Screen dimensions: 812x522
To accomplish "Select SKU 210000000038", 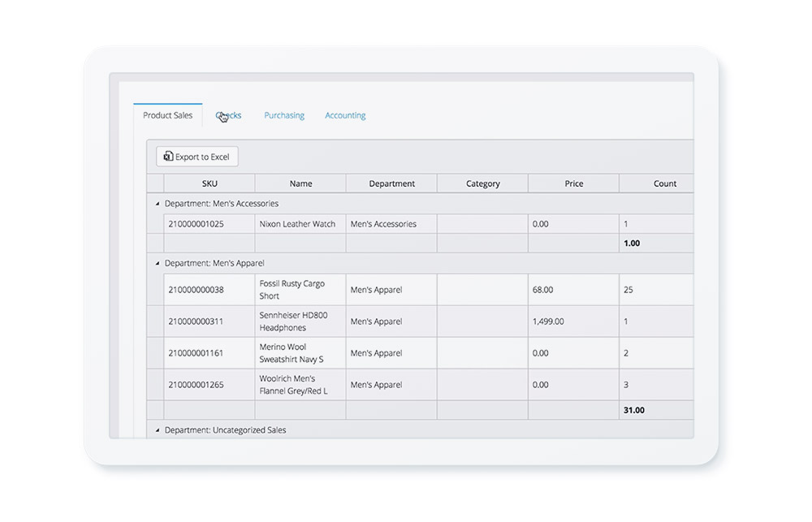I will [209, 290].
